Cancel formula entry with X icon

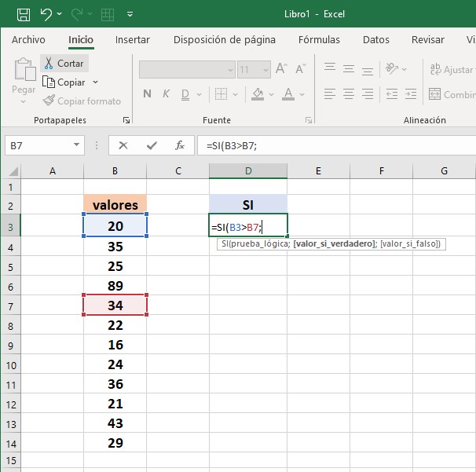tap(123, 146)
